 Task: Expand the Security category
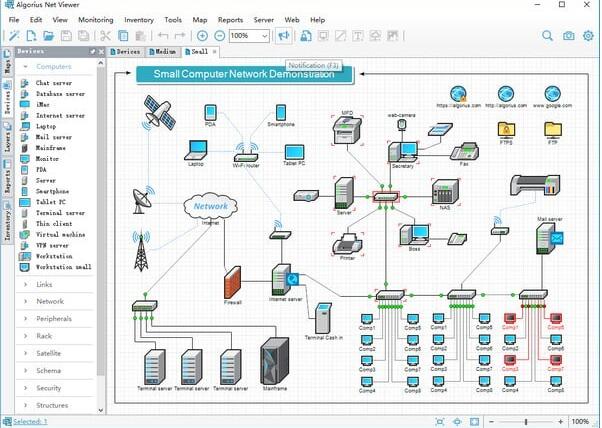click(25, 388)
